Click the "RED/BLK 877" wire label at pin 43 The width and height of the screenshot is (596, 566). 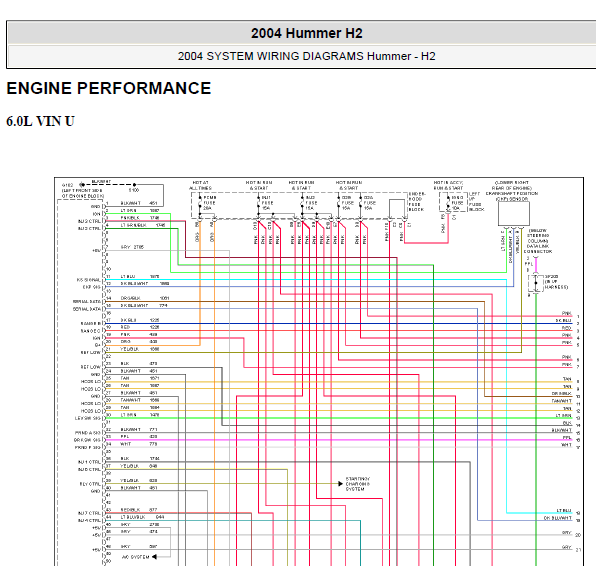[139, 510]
